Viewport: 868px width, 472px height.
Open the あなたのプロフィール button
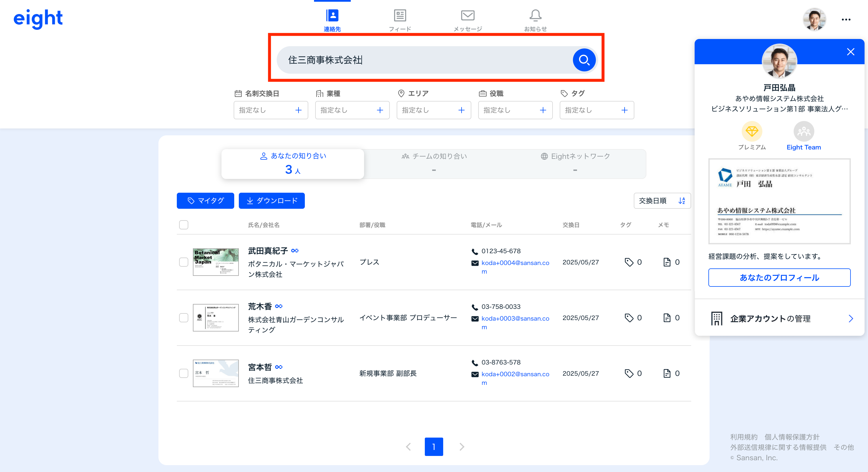tap(779, 277)
